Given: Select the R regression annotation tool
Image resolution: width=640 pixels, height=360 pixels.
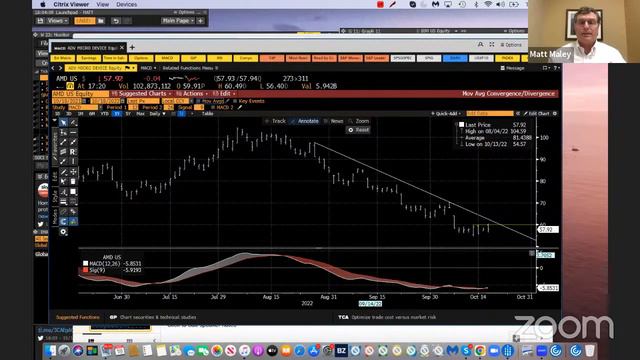Looking at the screenshot, I should pyautogui.click(x=73, y=152).
